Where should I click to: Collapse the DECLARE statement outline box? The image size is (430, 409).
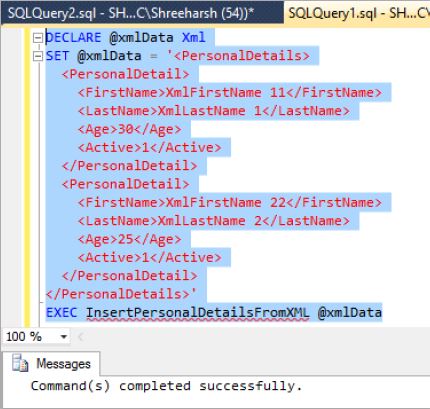38,38
